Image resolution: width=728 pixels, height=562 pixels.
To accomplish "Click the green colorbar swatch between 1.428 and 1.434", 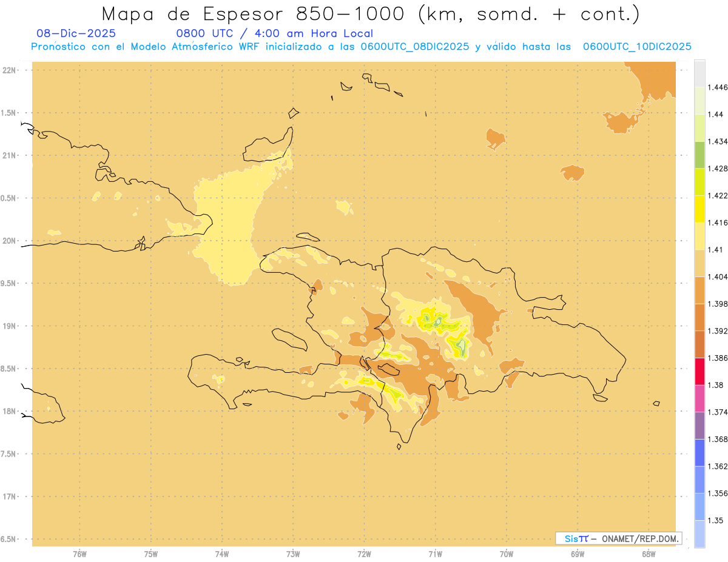I will [699, 155].
